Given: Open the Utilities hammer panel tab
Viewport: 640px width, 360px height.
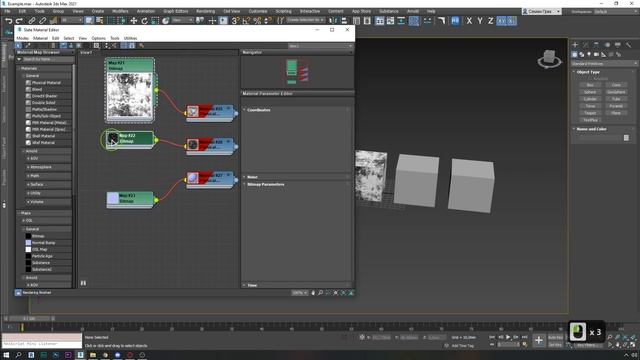Looking at the screenshot, I should point(629,44).
